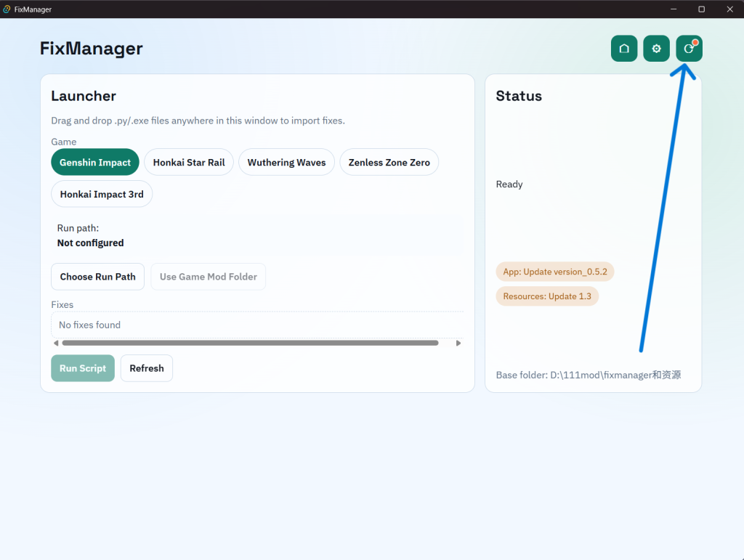Viewport: 744px width, 560px height.
Task: Maximize the FixManager window
Action: (701, 9)
